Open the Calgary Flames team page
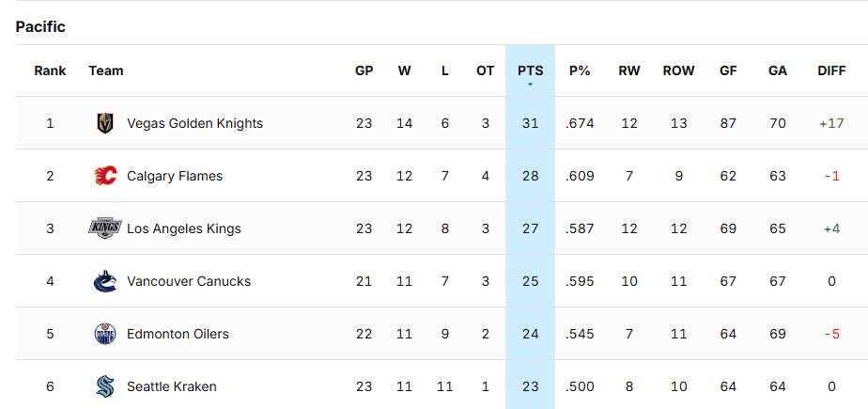Screen dimensions: 868x409 [175, 176]
